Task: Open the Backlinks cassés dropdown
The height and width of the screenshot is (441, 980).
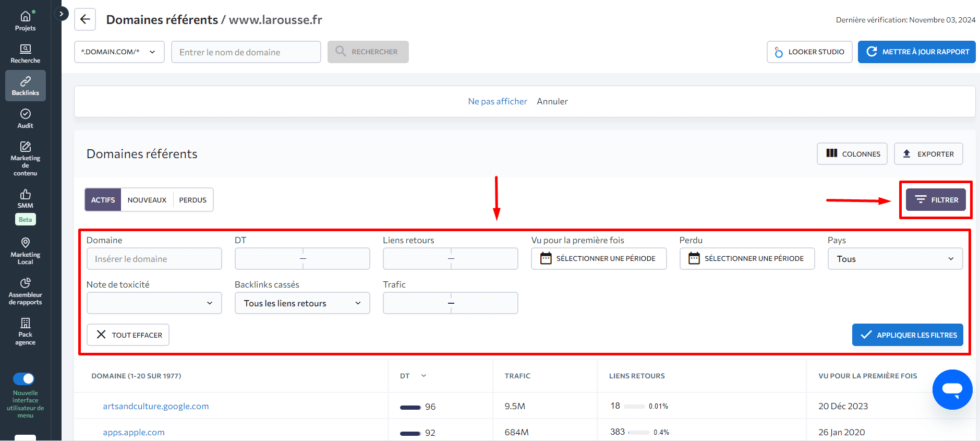Action: [x=303, y=303]
